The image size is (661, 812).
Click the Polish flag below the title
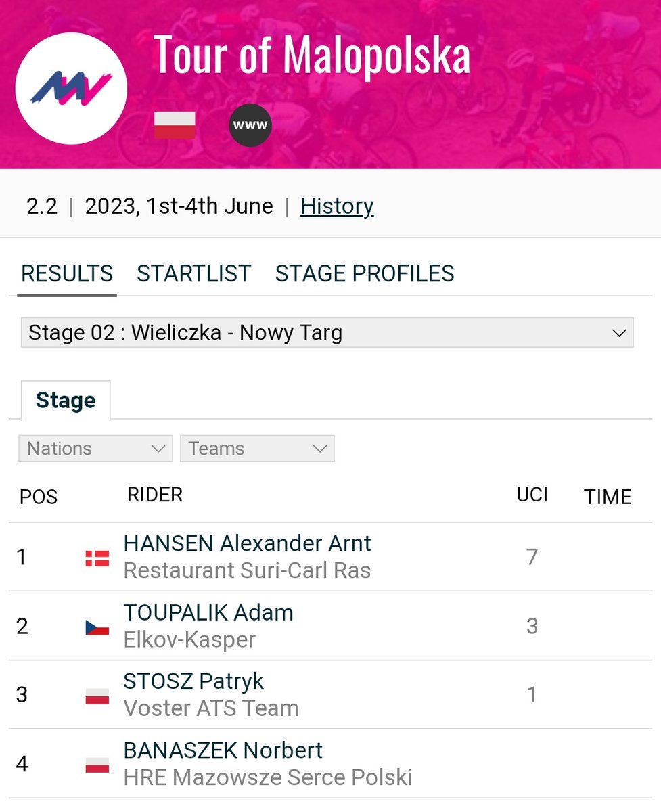pos(175,125)
